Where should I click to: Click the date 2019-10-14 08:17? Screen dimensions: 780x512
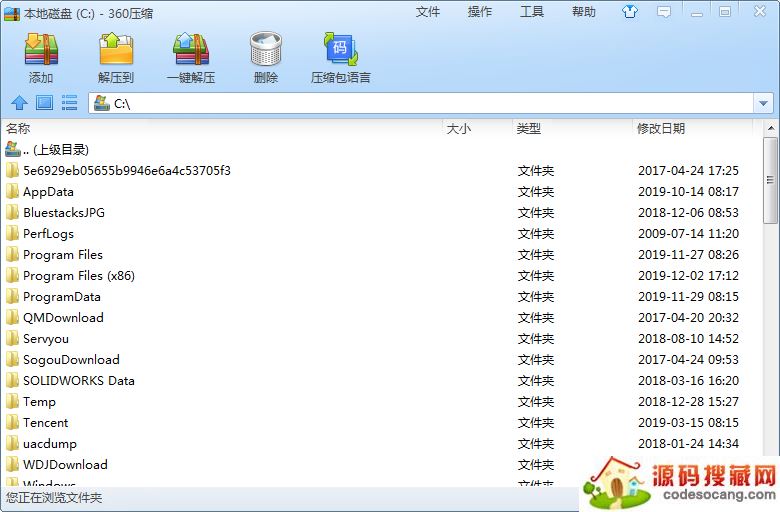[688, 192]
